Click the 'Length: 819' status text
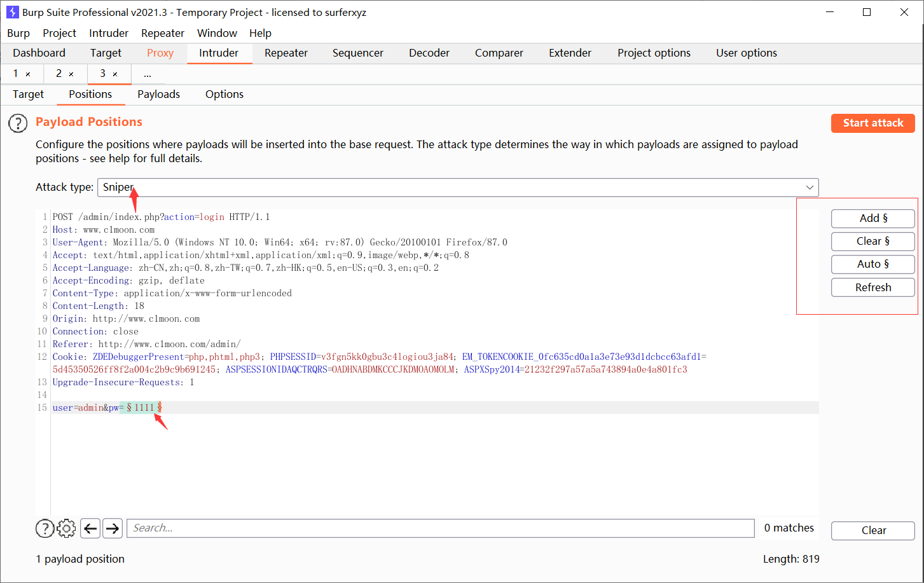Screen dimensions: 924x583 tap(791, 559)
